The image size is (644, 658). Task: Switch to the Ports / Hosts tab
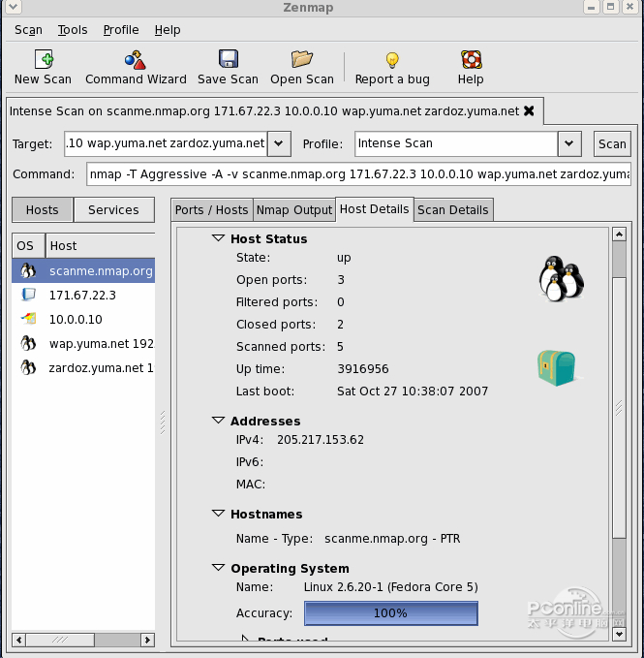212,210
